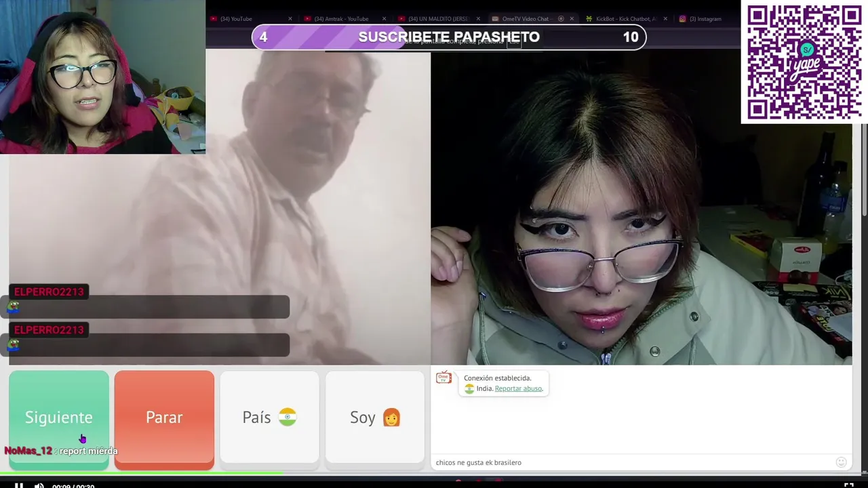Click the second ELPERRO2213 chat username

pos(49,329)
